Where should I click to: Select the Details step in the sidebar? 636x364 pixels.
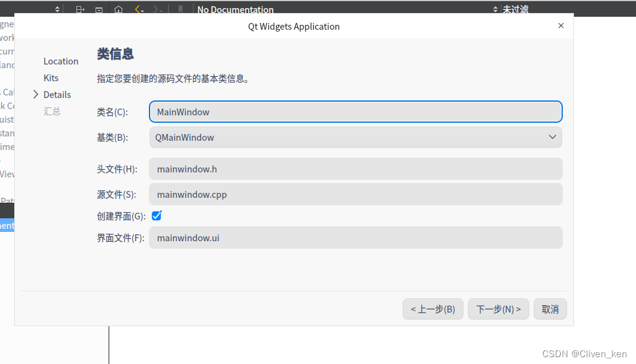click(57, 94)
